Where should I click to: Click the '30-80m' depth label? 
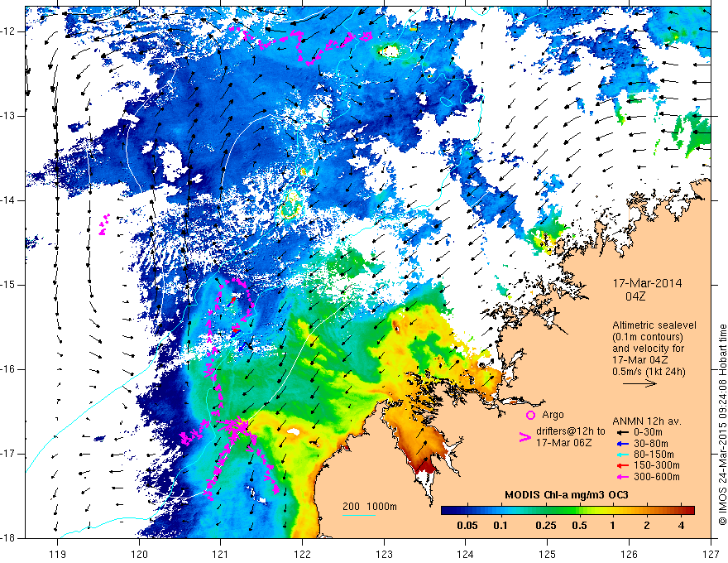(651, 444)
